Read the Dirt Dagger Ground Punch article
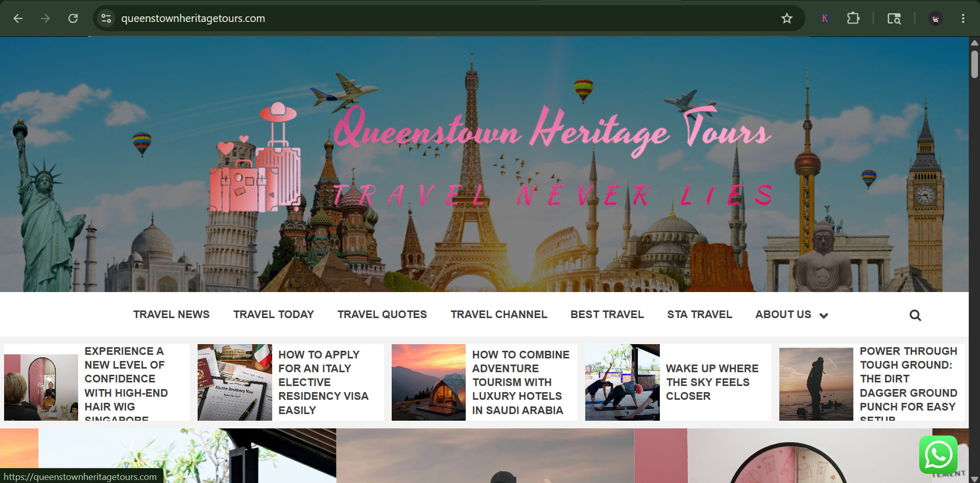This screenshot has height=483, width=980. [909, 383]
